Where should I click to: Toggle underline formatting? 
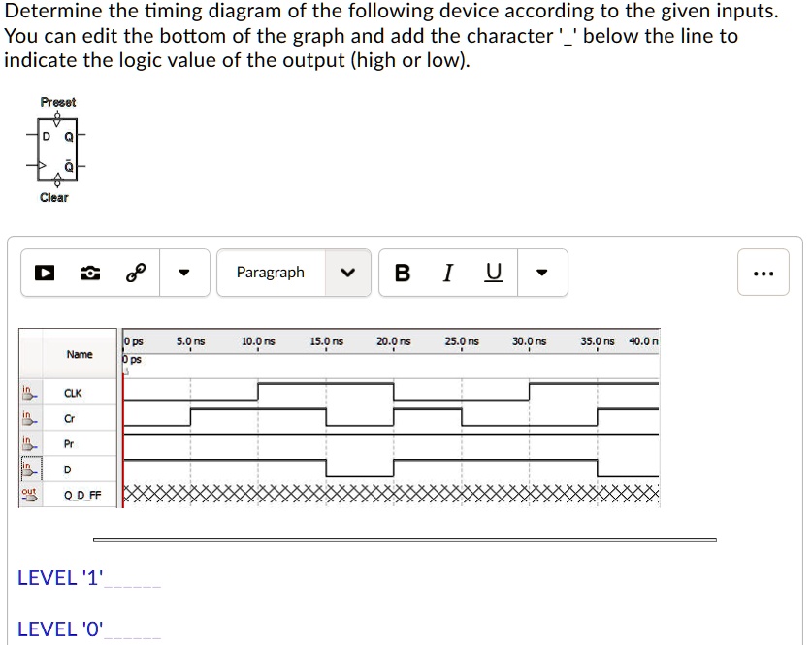[492, 273]
